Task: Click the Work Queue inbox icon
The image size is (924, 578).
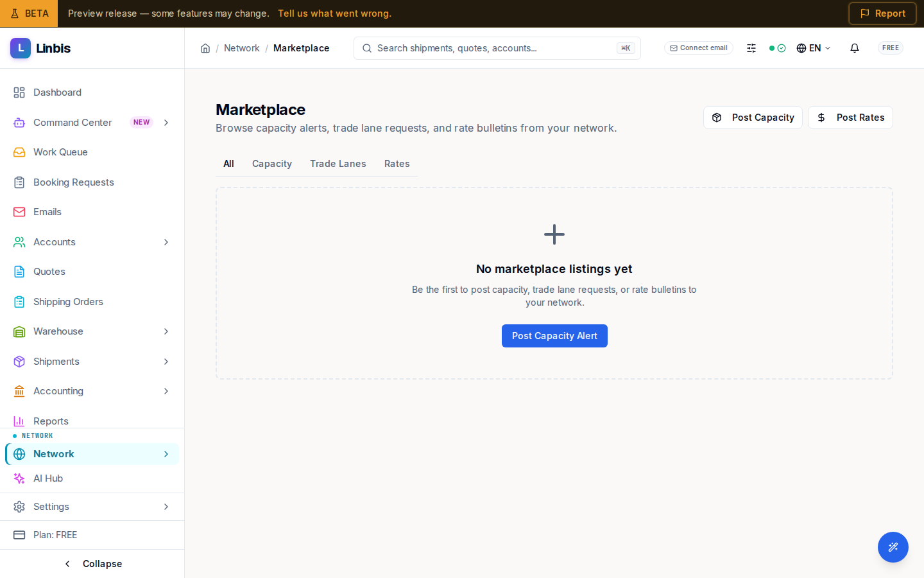Action: 19,152
